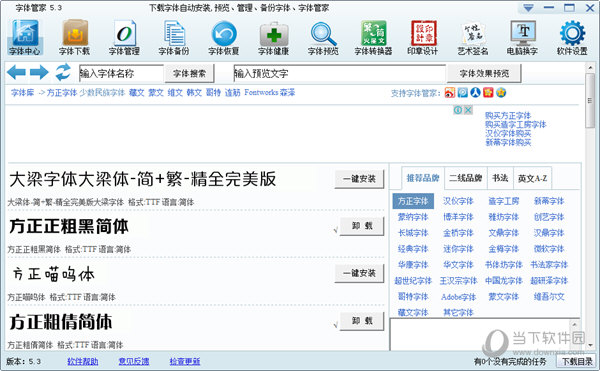Viewport: 600px width, 371px height.
Task: Switch to the 英文A-Z tab
Action: click(532, 178)
